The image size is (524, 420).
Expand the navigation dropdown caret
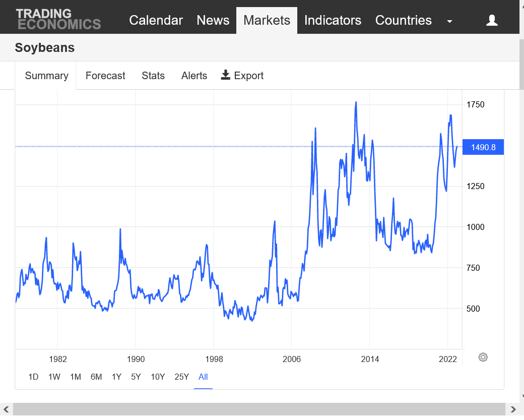pos(449,21)
